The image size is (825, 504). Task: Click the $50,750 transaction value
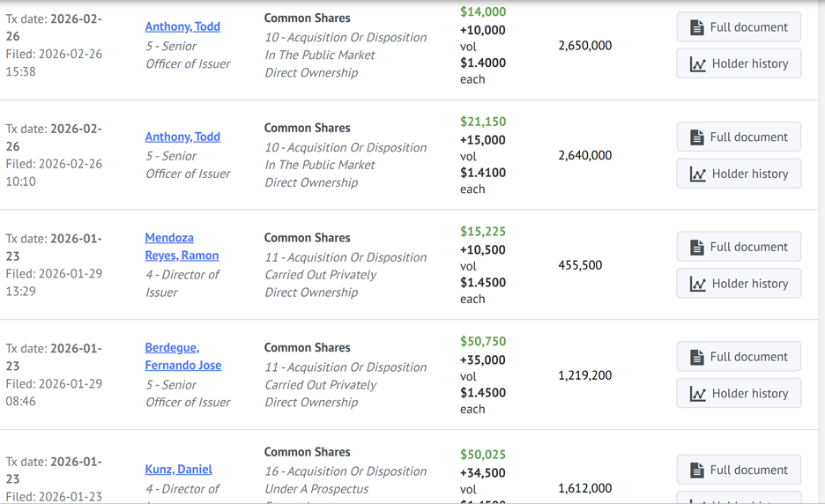pyautogui.click(x=483, y=342)
